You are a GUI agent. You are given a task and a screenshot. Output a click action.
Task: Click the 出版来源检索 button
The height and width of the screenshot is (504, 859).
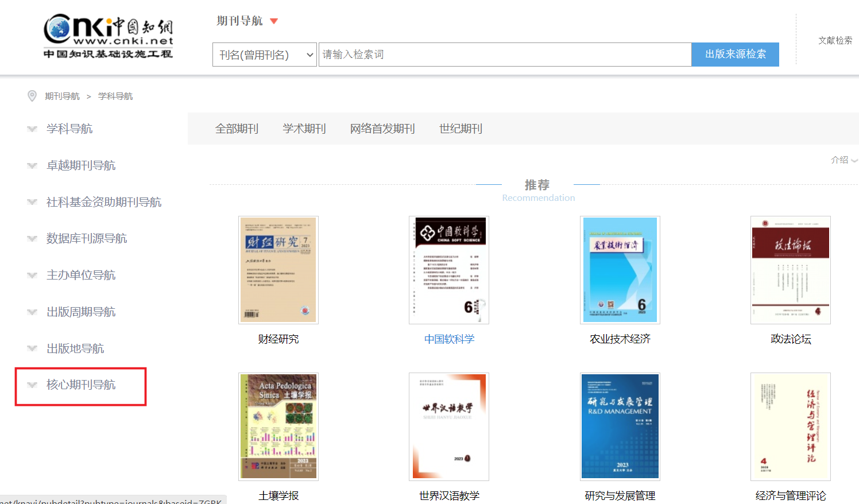736,55
